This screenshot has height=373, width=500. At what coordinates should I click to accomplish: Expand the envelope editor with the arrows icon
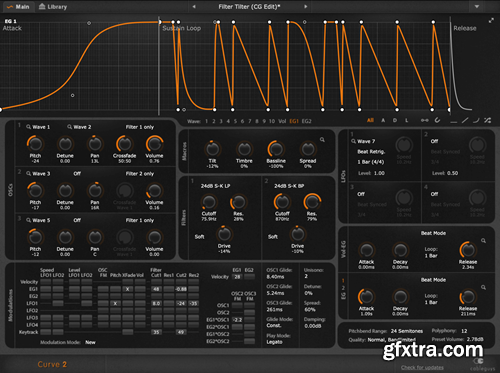[491, 21]
